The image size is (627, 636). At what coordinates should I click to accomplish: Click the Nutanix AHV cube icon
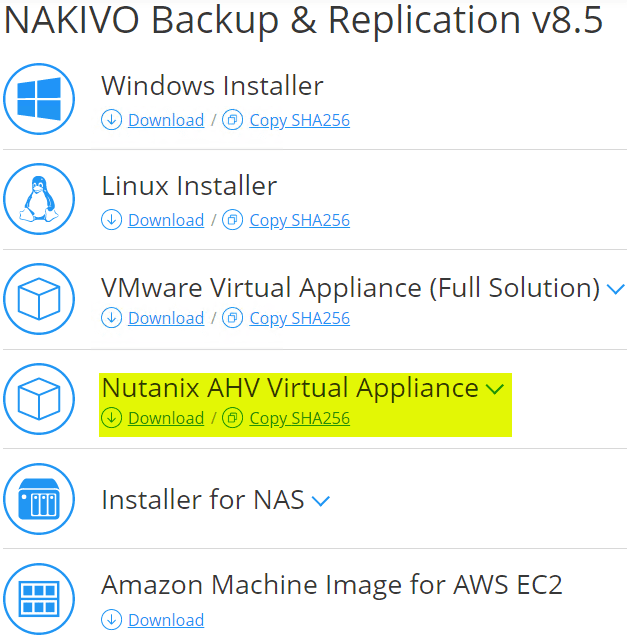pos(39,399)
